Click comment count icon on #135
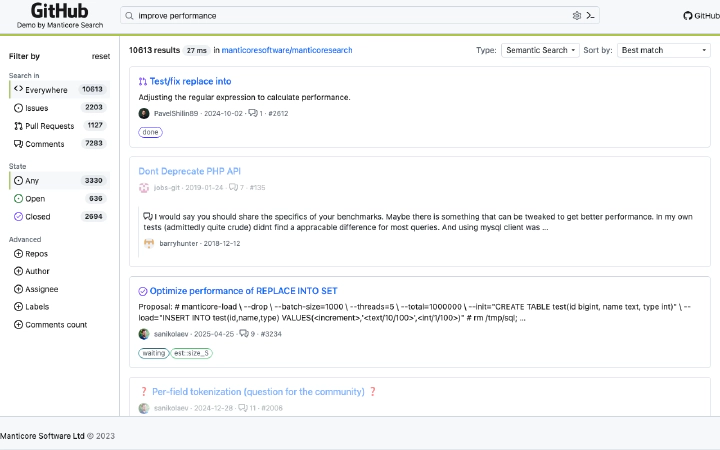The width and height of the screenshot is (720, 450). (234, 187)
